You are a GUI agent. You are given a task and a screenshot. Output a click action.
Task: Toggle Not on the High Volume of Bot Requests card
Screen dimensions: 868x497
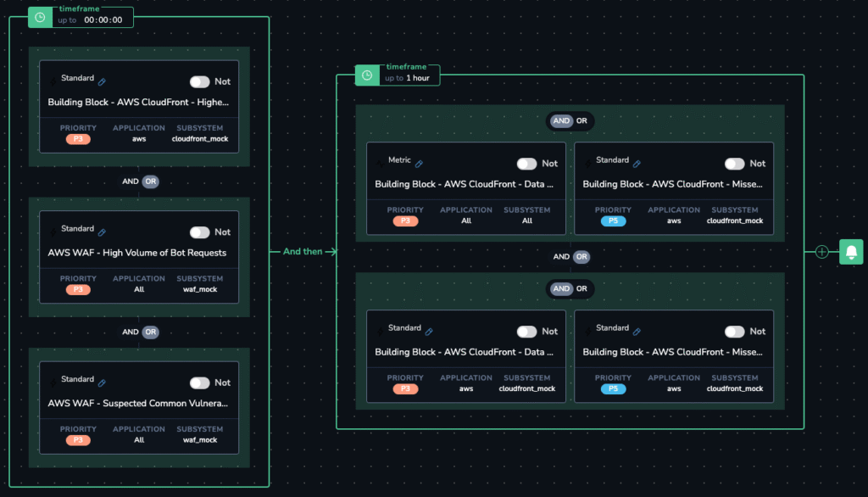click(x=199, y=232)
